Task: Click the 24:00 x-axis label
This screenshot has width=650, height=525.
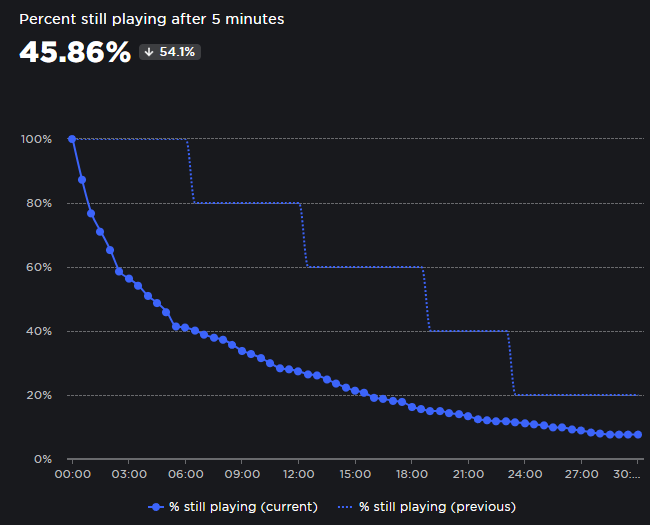Action: [x=525, y=474]
